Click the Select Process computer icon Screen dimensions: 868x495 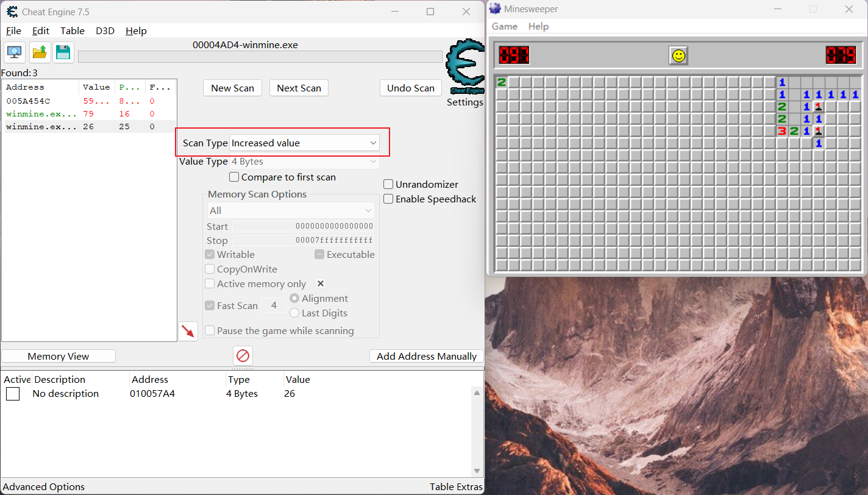[x=15, y=52]
